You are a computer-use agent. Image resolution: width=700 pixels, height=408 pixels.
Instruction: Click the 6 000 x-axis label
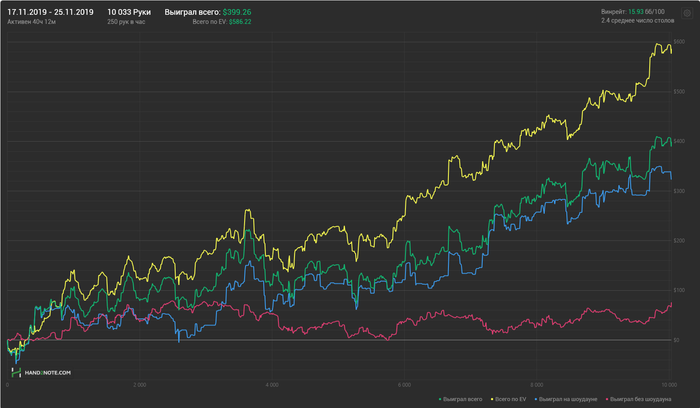coord(404,385)
